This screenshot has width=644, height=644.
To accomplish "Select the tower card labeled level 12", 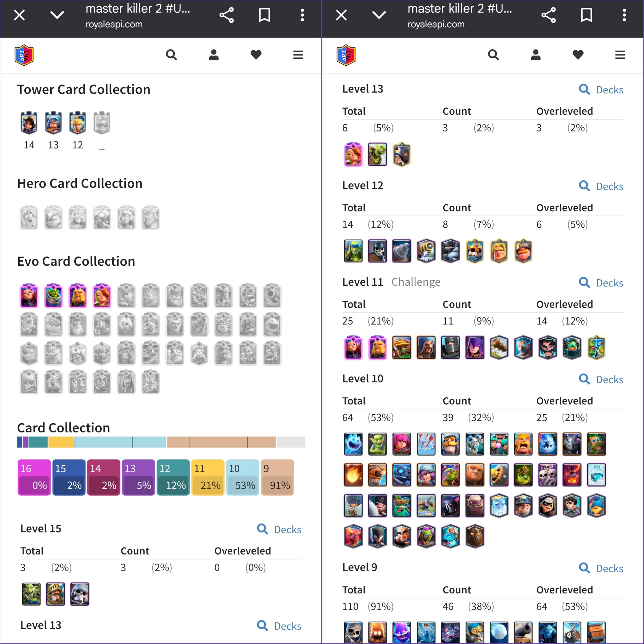I will (78, 123).
